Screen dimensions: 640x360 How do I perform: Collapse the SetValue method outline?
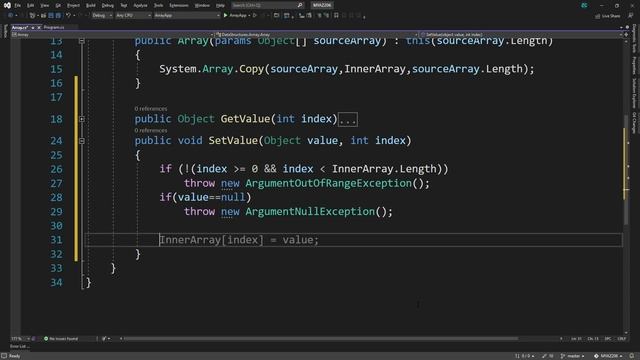point(82,141)
